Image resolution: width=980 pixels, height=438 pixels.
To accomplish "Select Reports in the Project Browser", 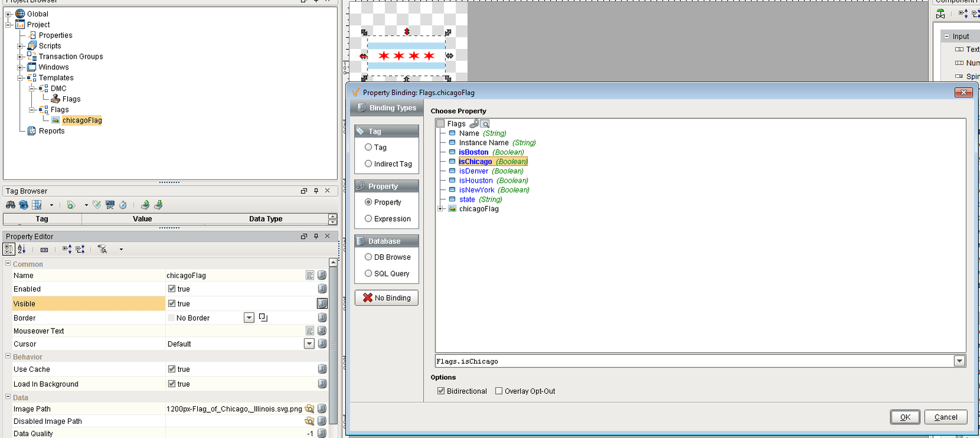I will [51, 131].
